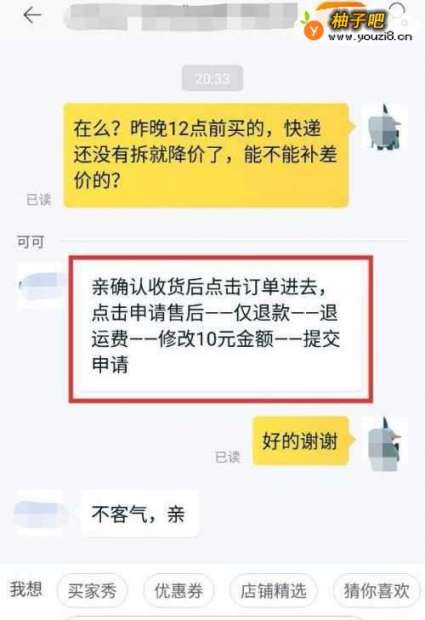Tap the 已读 status under first message
Image resolution: width=425 pixels, height=620 pixels.
[x=39, y=199]
